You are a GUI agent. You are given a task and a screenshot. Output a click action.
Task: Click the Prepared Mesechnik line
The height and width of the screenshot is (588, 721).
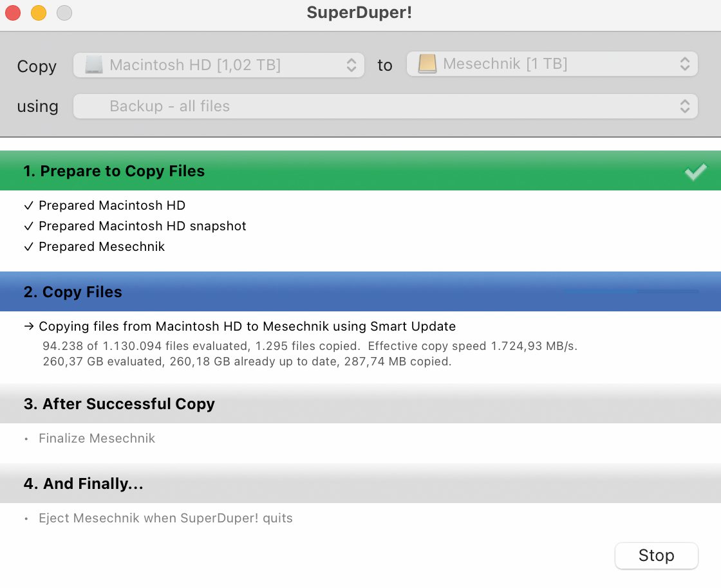click(102, 246)
